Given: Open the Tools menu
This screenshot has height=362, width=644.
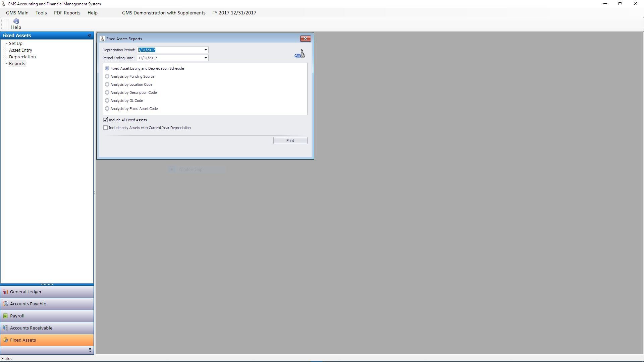Looking at the screenshot, I should coord(41,13).
